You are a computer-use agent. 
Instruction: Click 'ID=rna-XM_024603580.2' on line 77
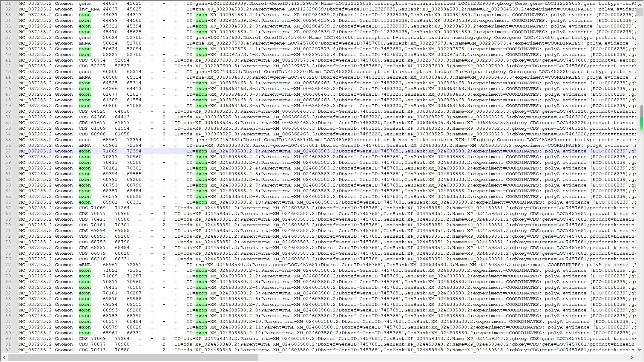[218, 265]
